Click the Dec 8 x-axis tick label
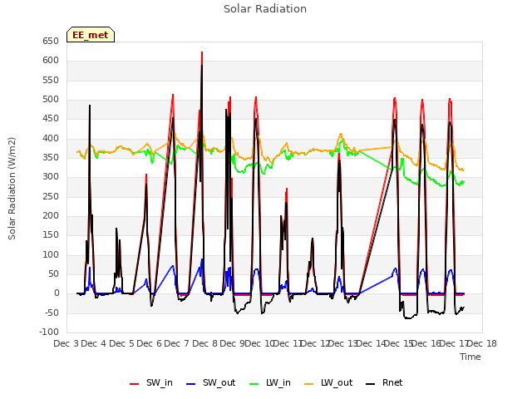The width and height of the screenshot is (532, 399). (x=204, y=343)
